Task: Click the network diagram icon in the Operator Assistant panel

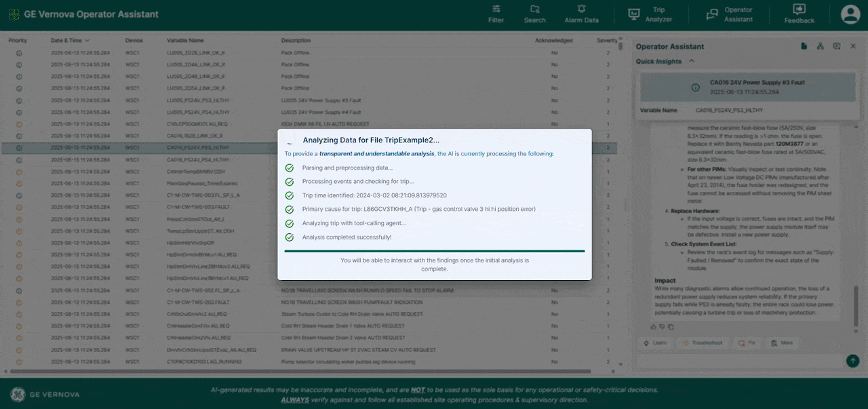Action: click(820, 46)
